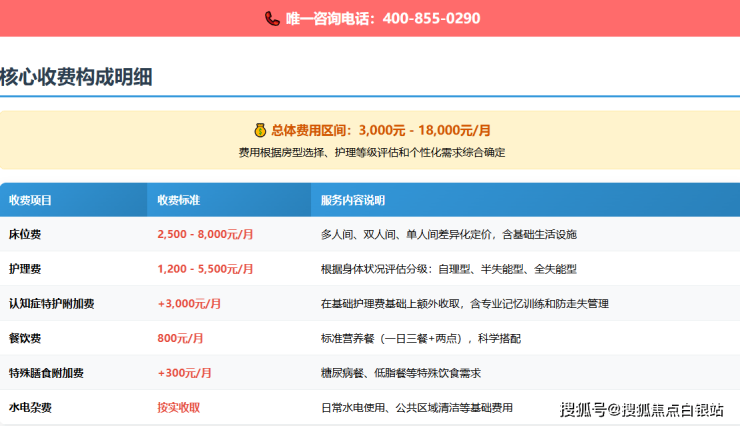The width and height of the screenshot is (740, 426).
Task: Select the 床位费 row label
Action: point(25,235)
